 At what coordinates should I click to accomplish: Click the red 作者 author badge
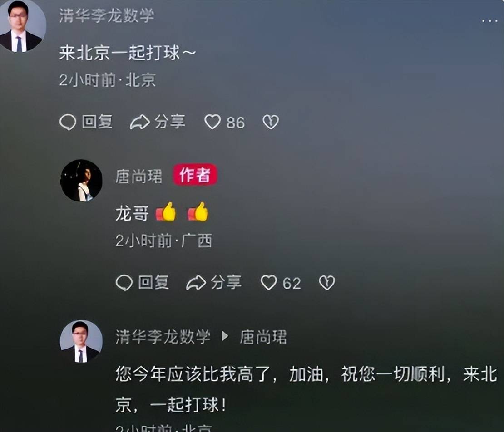click(195, 175)
